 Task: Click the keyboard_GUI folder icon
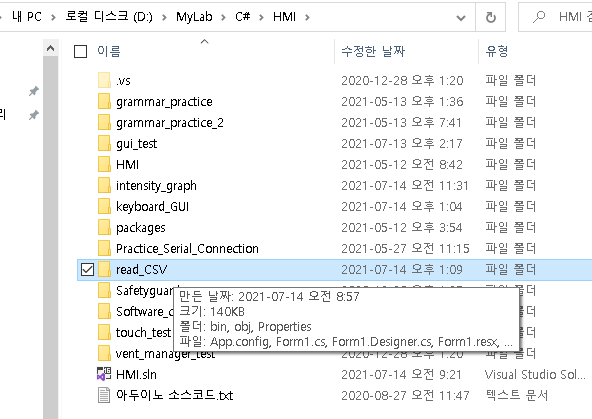[x=104, y=206]
